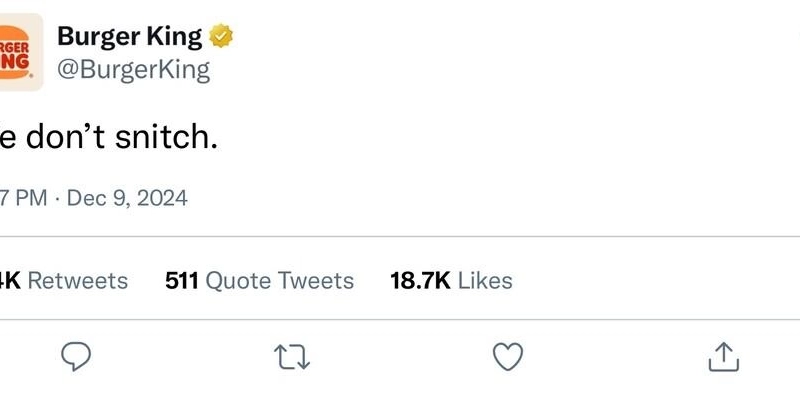This screenshot has height=411, width=800.
Task: Open the Burger King profile avatar
Action: pyautogui.click(x=20, y=52)
